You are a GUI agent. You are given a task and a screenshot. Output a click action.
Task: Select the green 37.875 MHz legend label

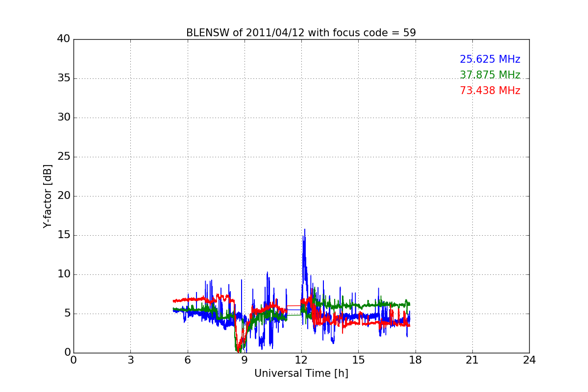click(x=490, y=75)
